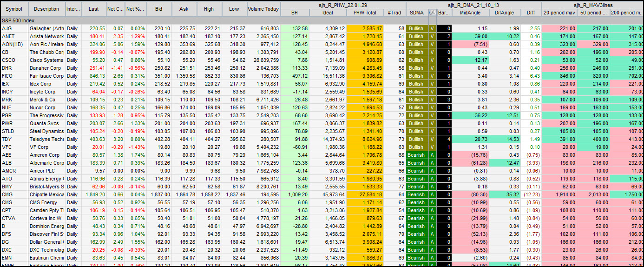Click the double-slash trend icon in TDY row
The height and width of the screenshot is (267, 644).
point(432,139)
